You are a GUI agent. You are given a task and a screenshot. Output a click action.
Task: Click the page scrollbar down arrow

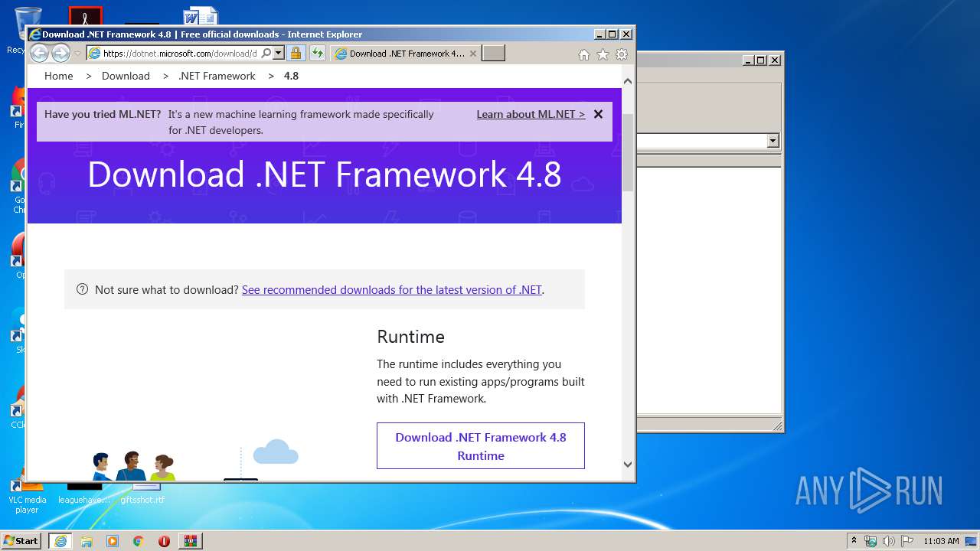(x=628, y=464)
